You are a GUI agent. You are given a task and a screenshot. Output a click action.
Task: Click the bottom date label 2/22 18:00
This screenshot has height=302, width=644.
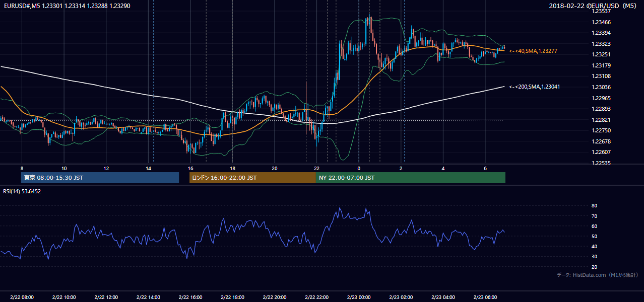tap(232, 297)
